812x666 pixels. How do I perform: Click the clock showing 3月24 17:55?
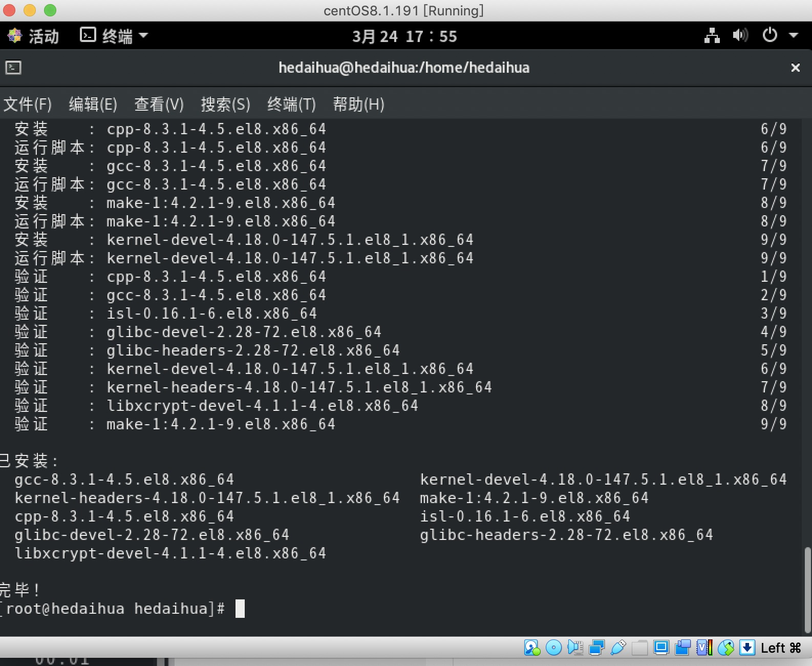click(404, 36)
